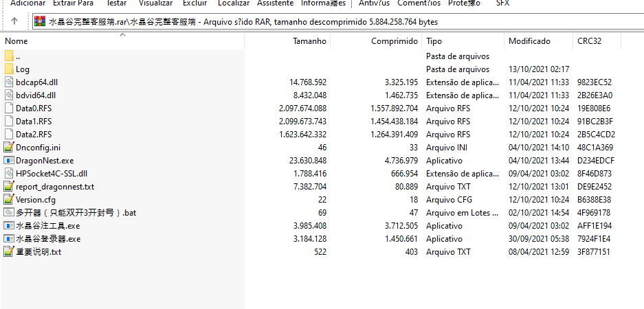Select the 水晶谷注工具.exe file name
644x309 pixels.
(47, 226)
